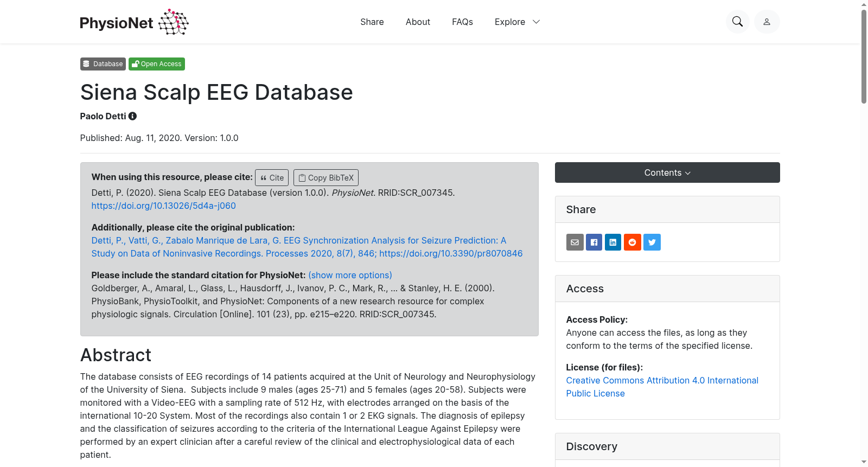This screenshot has height=467, width=868.
Task: Click the author name Paolo Detti
Action: 103,116
